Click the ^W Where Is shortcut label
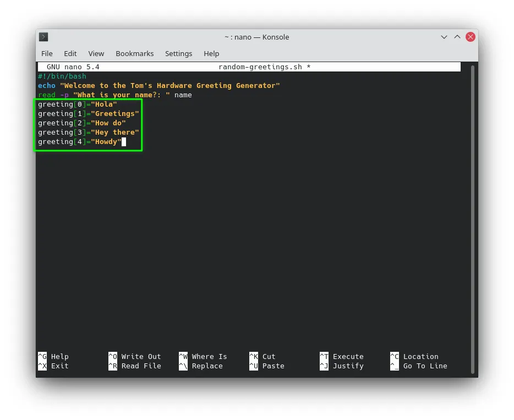 203,356
